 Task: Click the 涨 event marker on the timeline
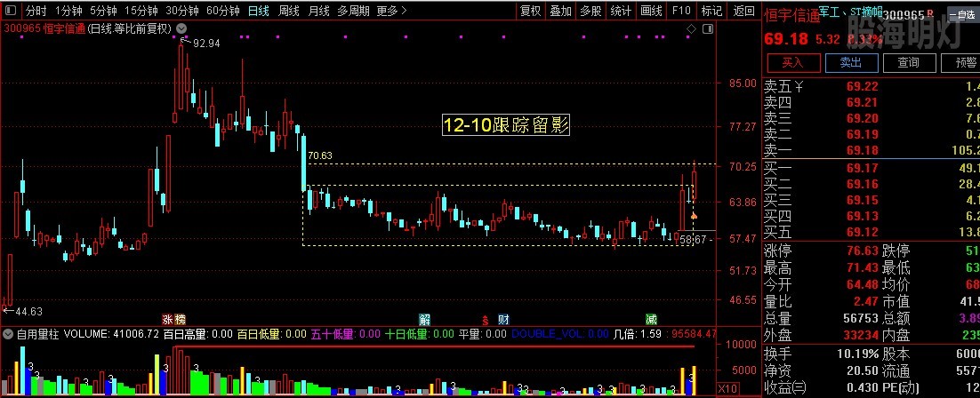(166, 319)
